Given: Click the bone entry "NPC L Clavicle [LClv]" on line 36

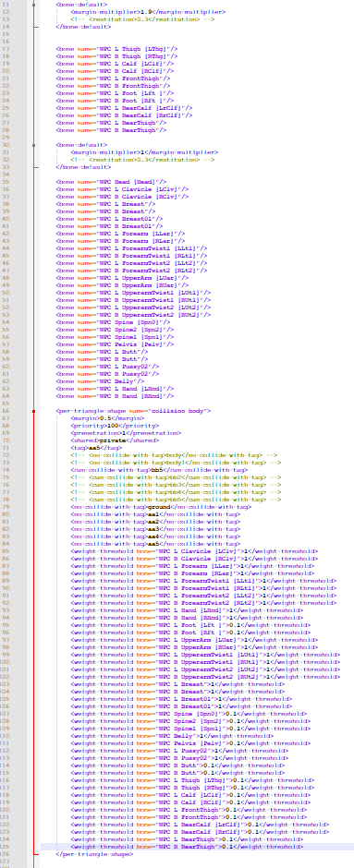Looking at the screenshot, I should click(122, 188).
